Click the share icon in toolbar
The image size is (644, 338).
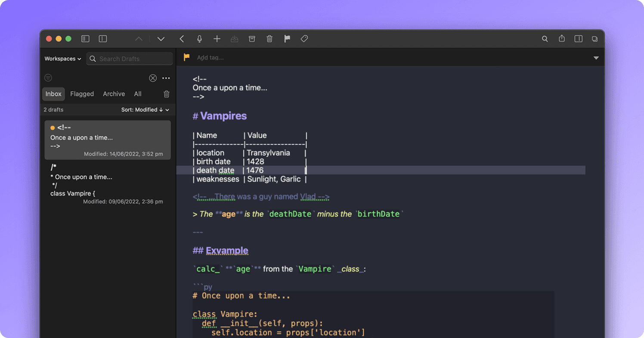562,39
